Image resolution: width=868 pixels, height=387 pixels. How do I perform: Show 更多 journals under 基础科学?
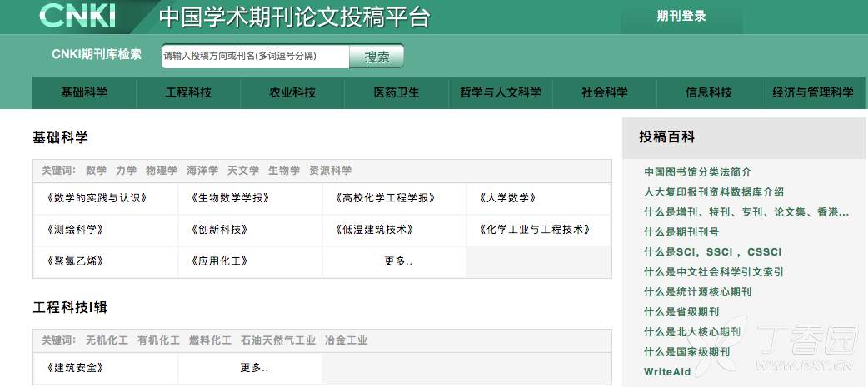click(x=398, y=261)
